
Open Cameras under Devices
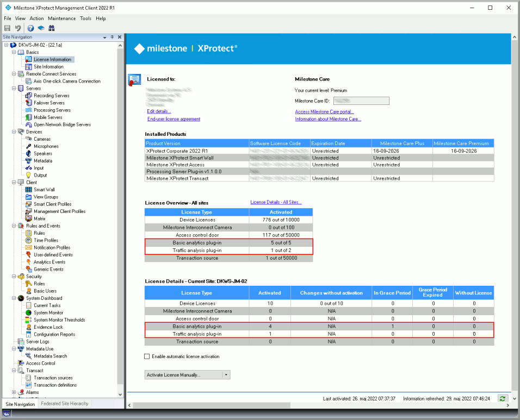tap(42, 139)
